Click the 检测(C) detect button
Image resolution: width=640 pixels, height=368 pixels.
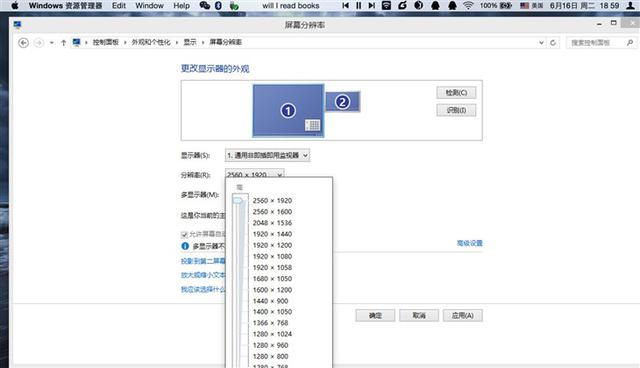point(456,93)
